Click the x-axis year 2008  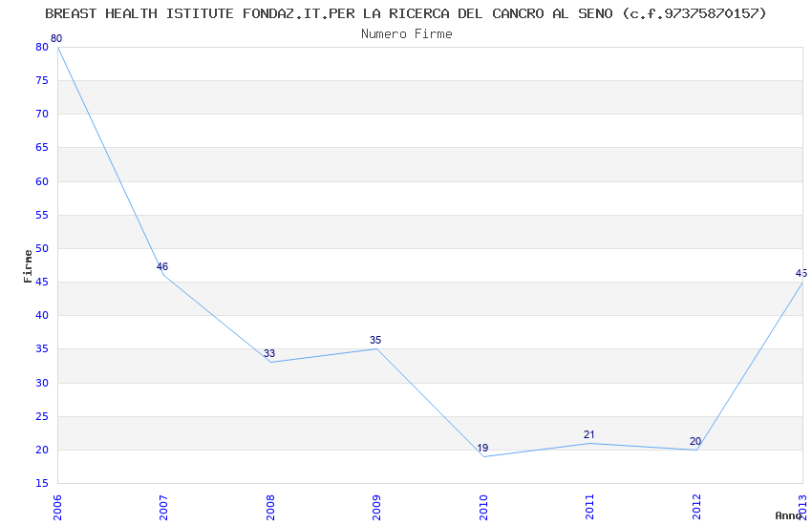270,507
